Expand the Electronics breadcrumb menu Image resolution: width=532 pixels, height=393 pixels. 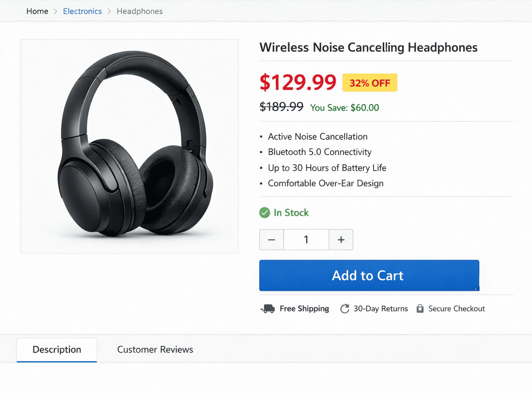pyautogui.click(x=82, y=11)
